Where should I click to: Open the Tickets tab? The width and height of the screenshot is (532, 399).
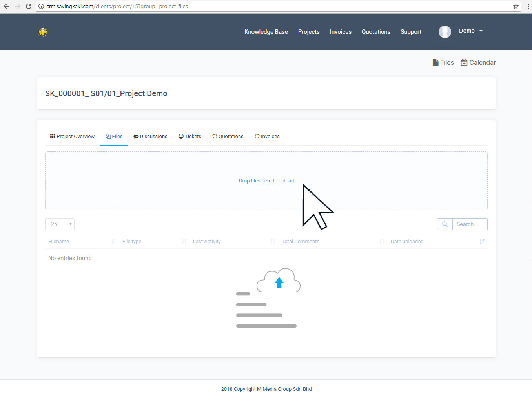(x=190, y=137)
